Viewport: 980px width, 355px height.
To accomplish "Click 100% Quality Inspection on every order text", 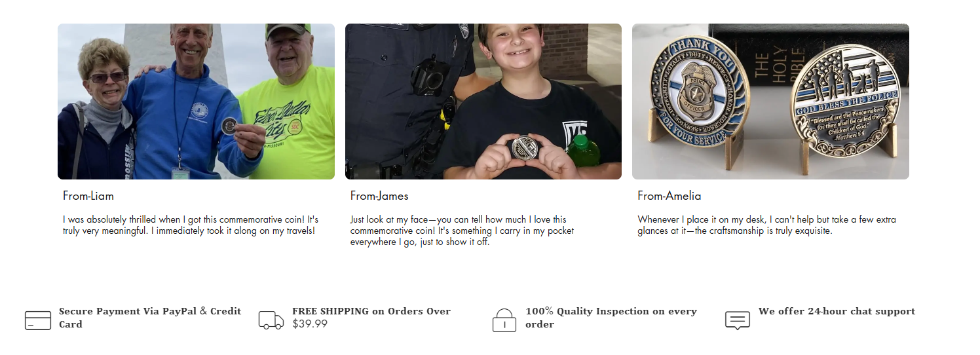I will (611, 318).
